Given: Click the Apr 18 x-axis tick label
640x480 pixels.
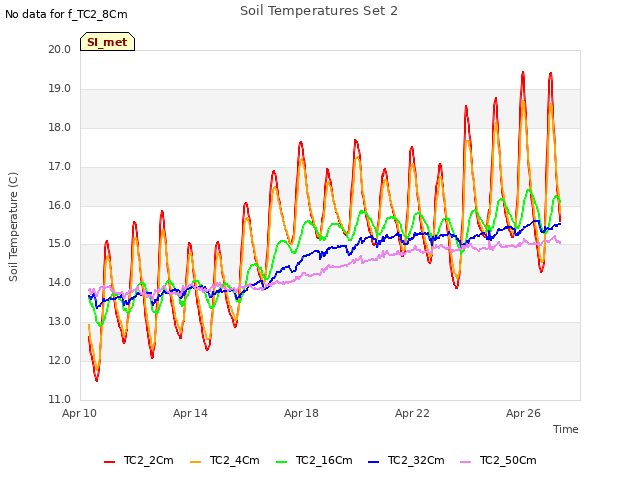Looking at the screenshot, I should [x=301, y=413].
